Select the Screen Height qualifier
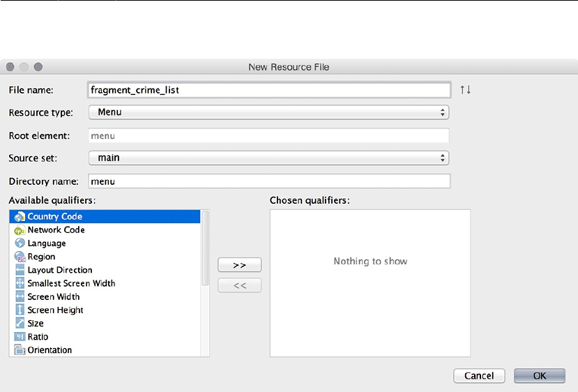578x392 pixels. 105,310
